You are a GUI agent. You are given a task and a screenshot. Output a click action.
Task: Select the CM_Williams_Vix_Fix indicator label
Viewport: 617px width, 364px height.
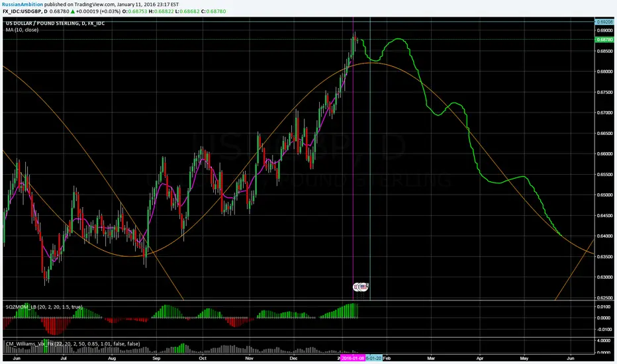[73, 343]
